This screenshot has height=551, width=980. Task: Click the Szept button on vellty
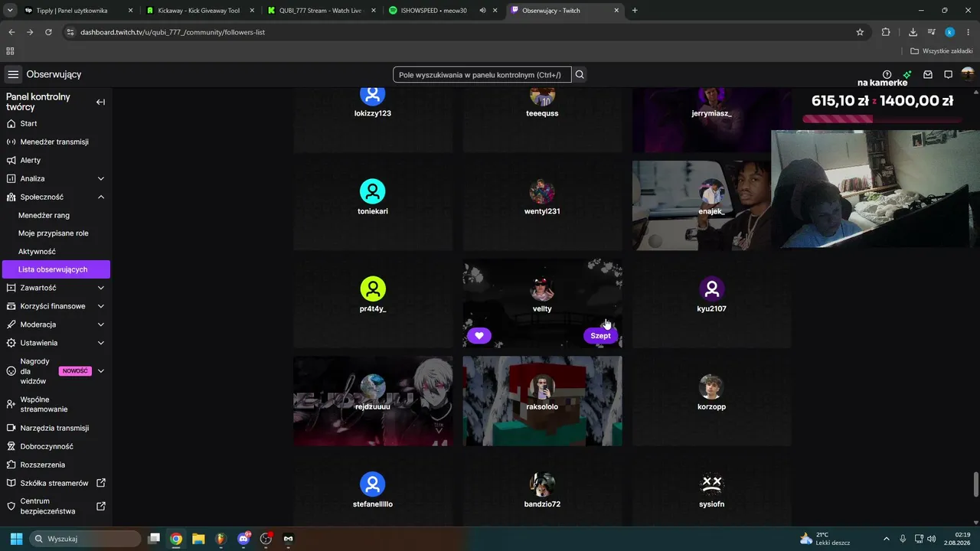(x=601, y=335)
